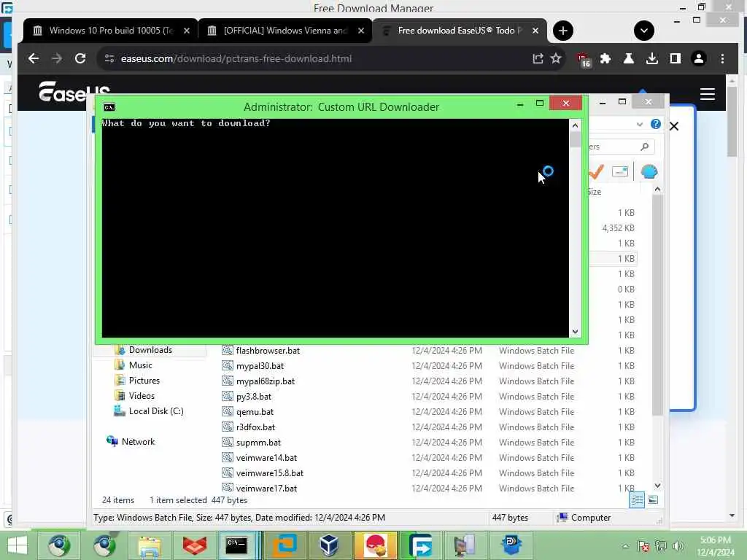Screen dimensions: 747x560
Task: Expand the File Explorer ribbon chevron
Action: (x=639, y=124)
